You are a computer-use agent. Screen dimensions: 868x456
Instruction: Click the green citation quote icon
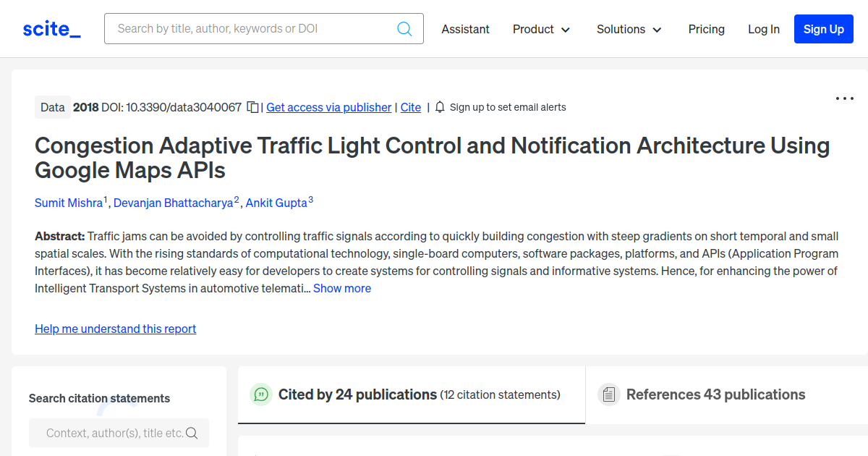tap(260, 394)
